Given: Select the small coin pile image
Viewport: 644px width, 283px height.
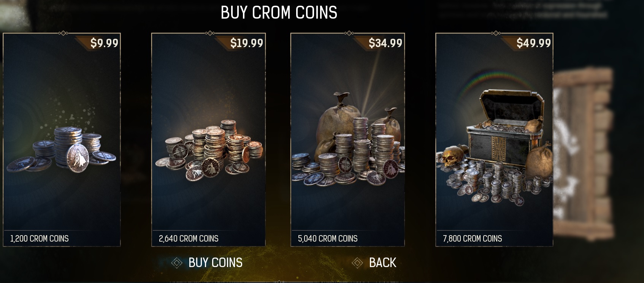Looking at the screenshot, I should pos(61,149).
